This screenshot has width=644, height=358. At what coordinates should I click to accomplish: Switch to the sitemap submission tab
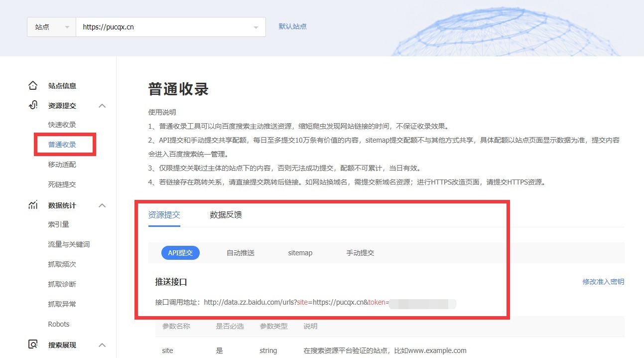coord(300,253)
